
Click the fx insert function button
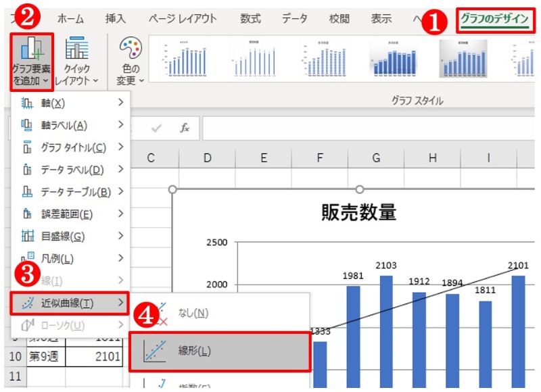(184, 128)
